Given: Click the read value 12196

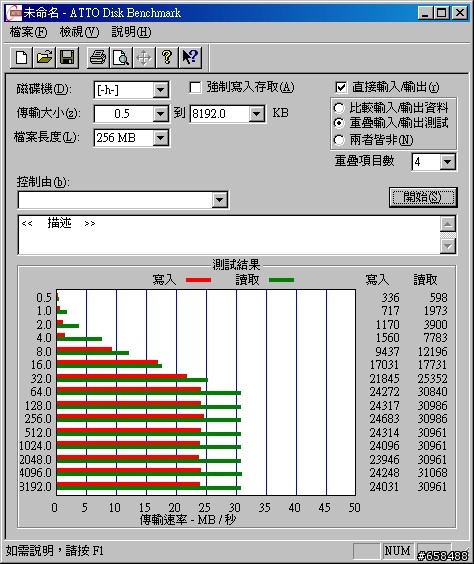Looking at the screenshot, I should 433,351.
